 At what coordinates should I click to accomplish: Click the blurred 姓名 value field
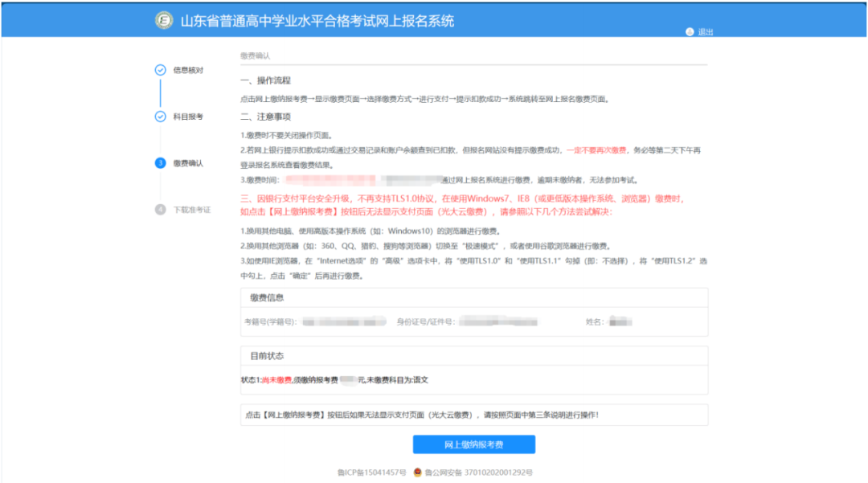(619, 321)
